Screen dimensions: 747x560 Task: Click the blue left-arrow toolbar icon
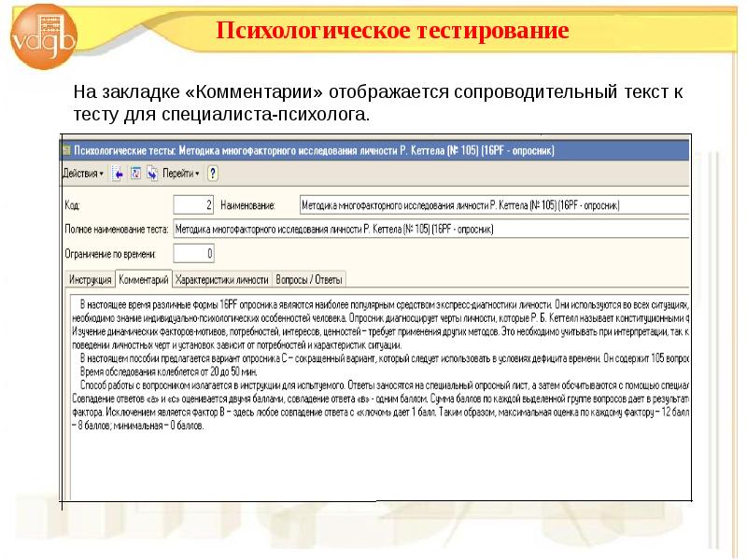(119, 173)
